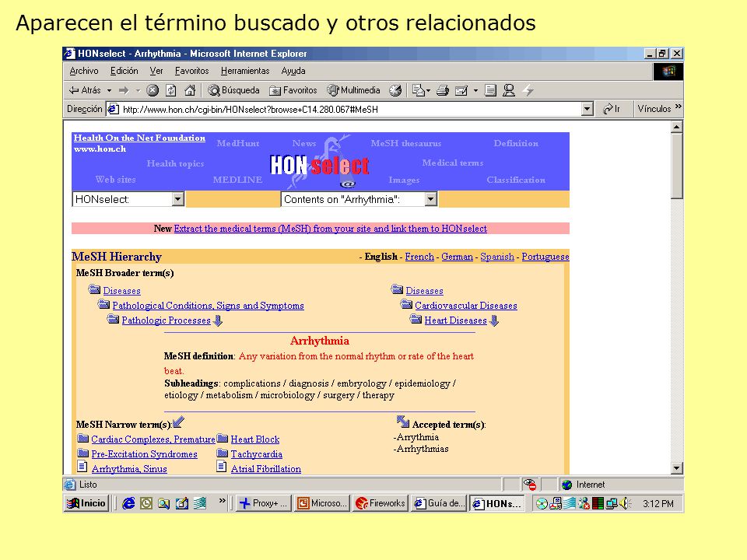Click the Forward arrow in the toolbar

point(124,90)
